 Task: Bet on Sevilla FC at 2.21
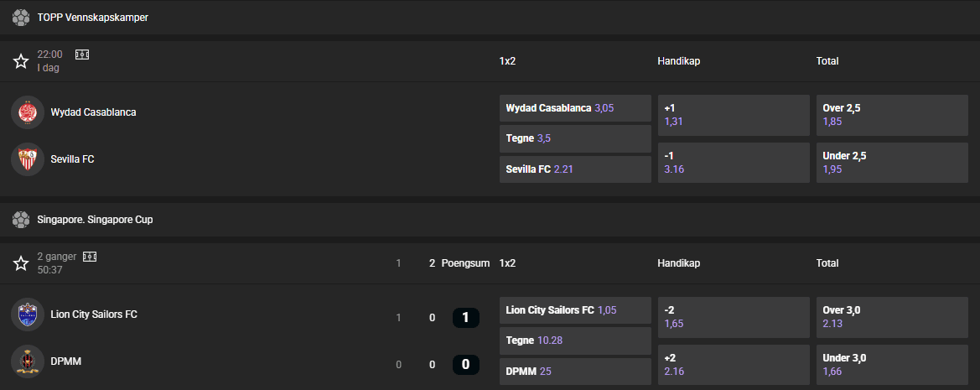click(575, 169)
